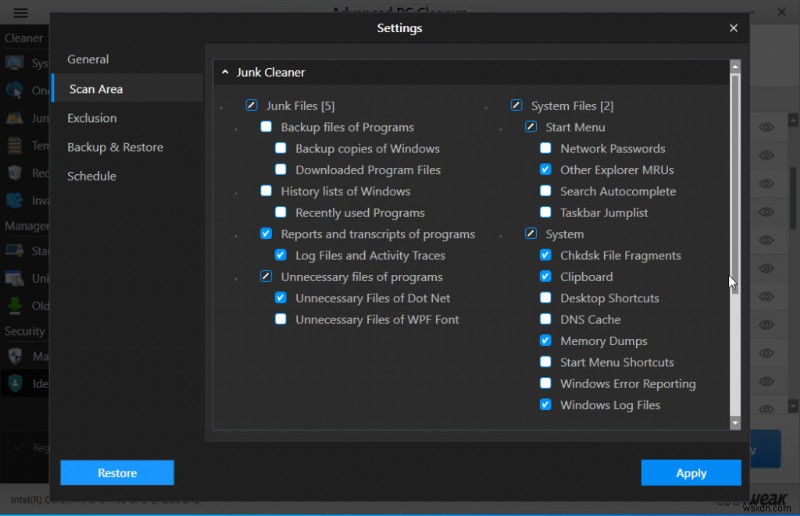Collapse Unnecessary files of programs node
This screenshot has height=516, width=800.
[236, 279]
